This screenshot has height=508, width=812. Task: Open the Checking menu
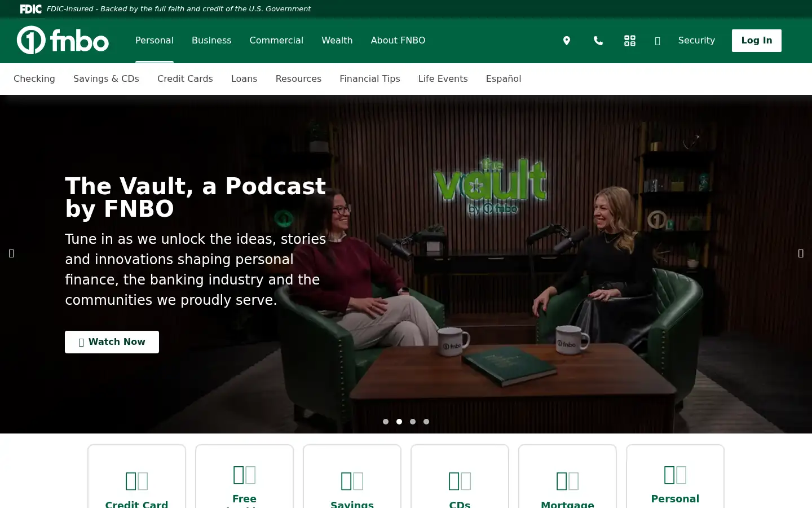34,79
